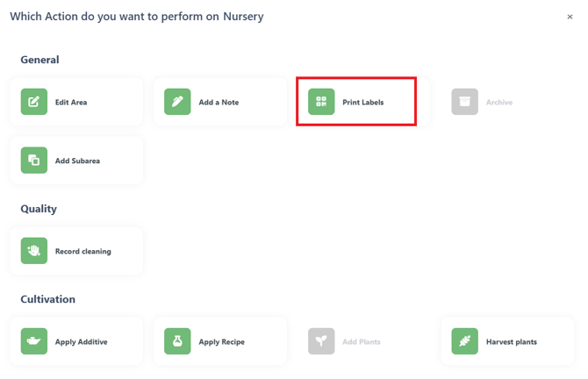
Task: Click the Apply Recipe flask icon
Action: [x=177, y=341]
